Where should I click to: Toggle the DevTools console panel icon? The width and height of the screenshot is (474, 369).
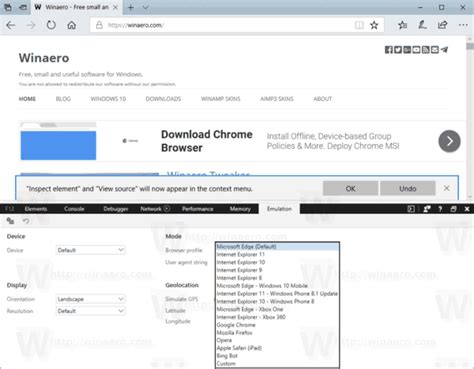411,209
